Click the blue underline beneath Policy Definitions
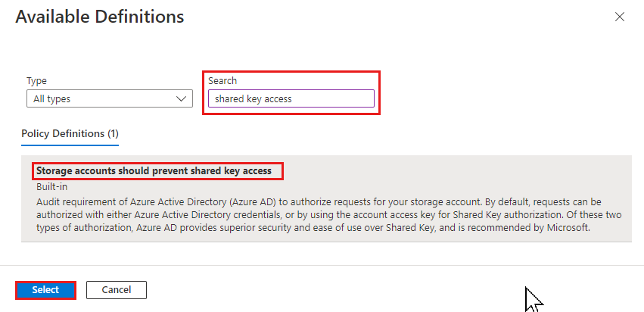This screenshot has width=644, height=312. tap(70, 145)
